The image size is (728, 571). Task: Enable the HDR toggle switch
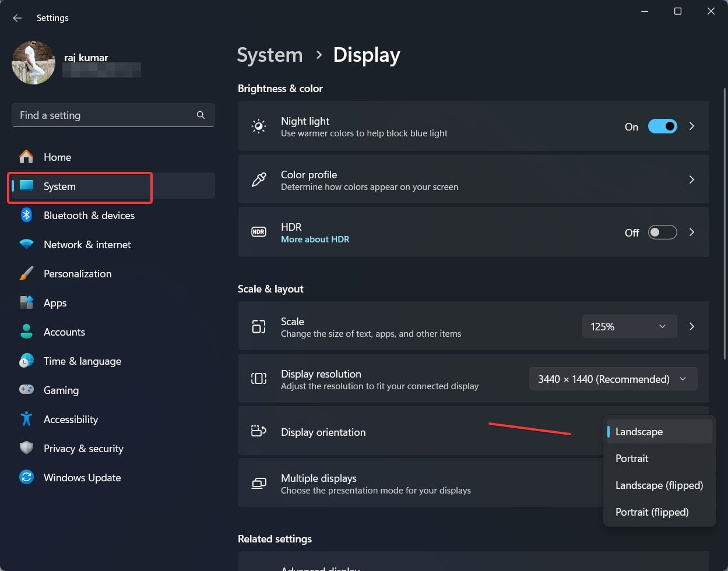pos(662,232)
